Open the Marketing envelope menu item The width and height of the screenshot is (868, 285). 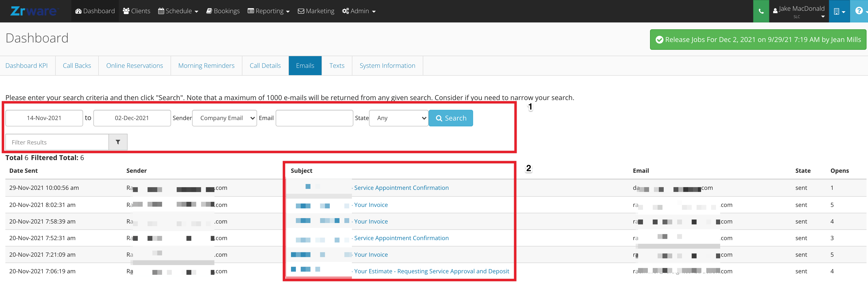coord(316,11)
